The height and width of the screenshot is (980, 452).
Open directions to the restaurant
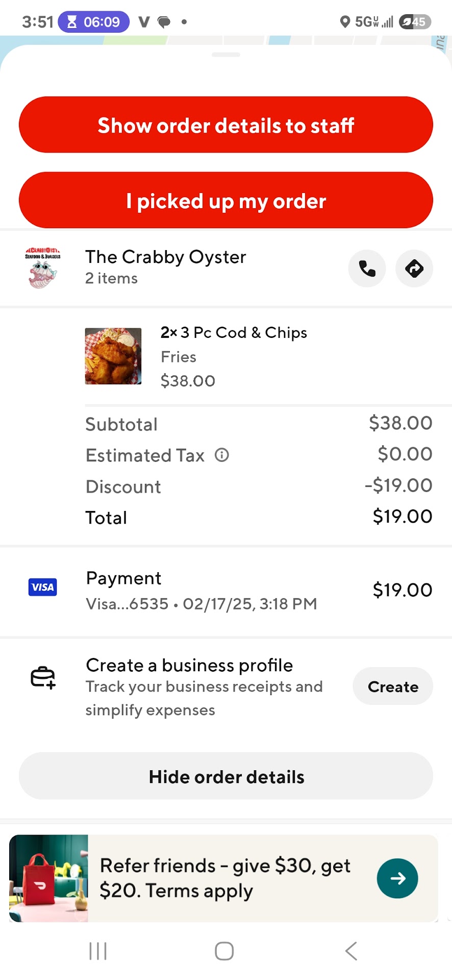[x=414, y=268]
